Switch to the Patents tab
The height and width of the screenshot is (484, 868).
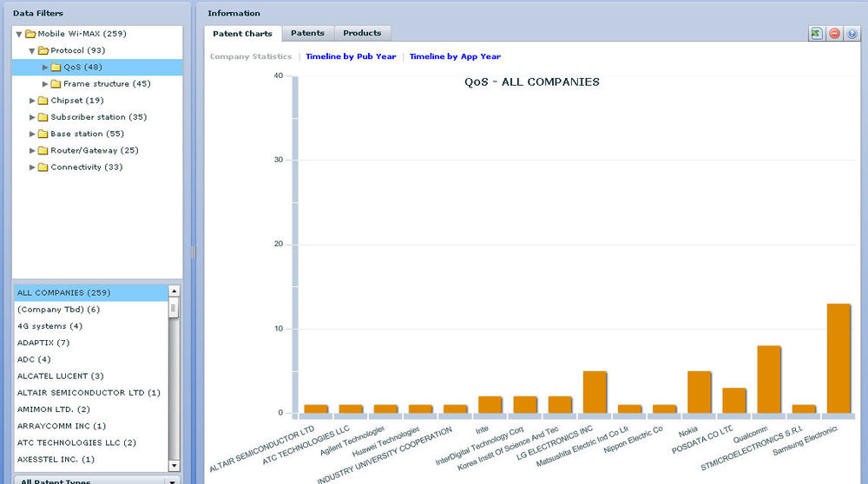click(x=307, y=33)
